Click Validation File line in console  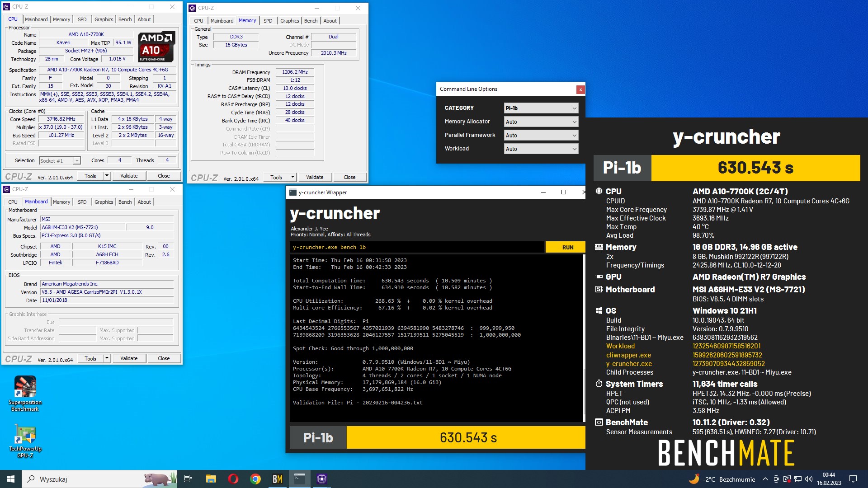click(358, 403)
